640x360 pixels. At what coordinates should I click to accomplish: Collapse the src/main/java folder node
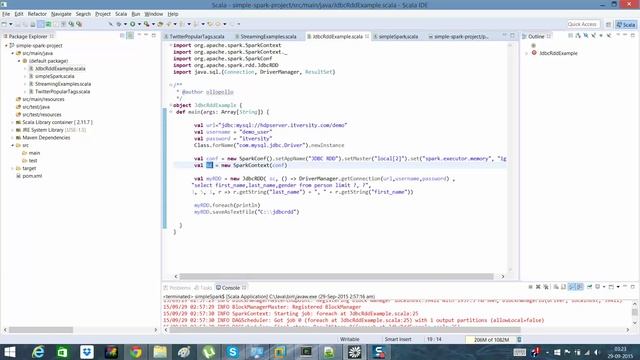point(13,53)
